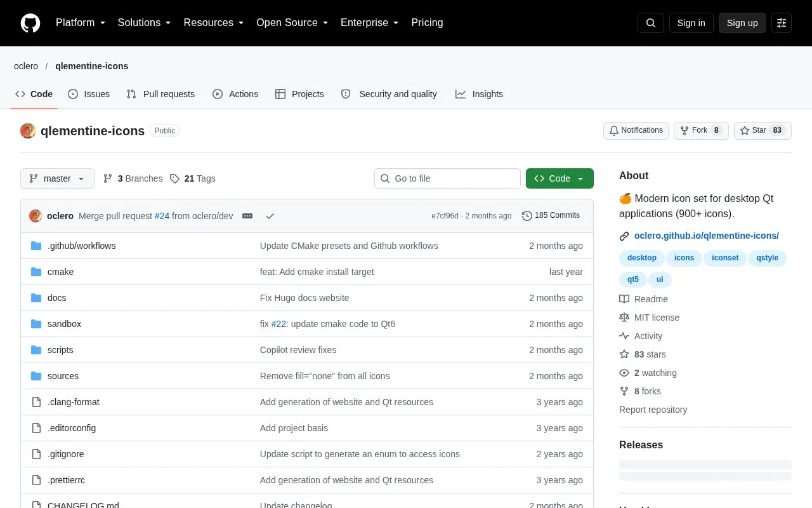Star the qlementine-icons repository
812x508 pixels.
point(763,131)
